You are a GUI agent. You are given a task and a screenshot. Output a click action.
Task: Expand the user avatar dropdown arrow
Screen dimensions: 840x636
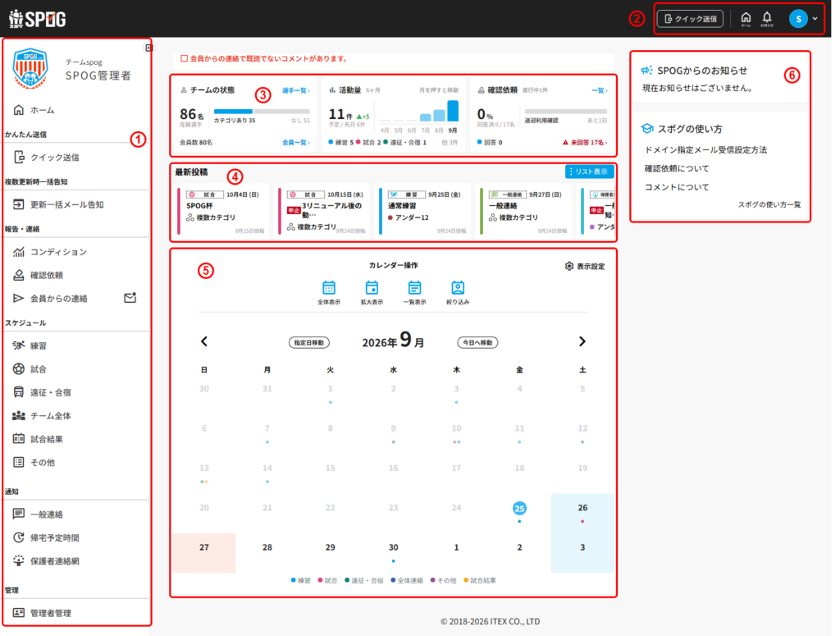coord(815,19)
